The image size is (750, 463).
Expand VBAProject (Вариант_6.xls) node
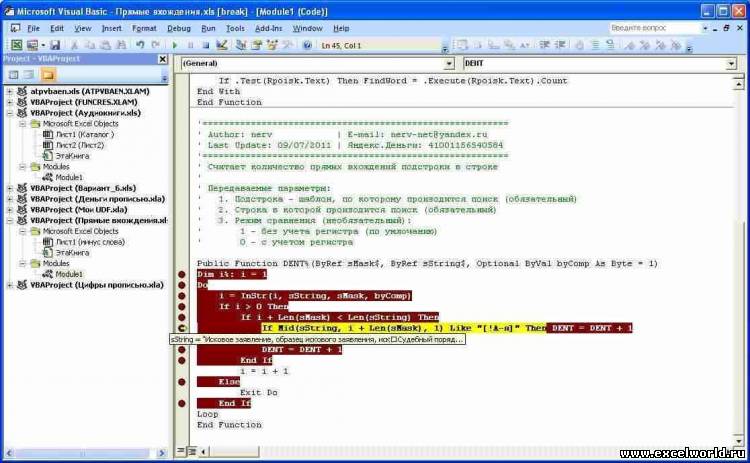10,188
